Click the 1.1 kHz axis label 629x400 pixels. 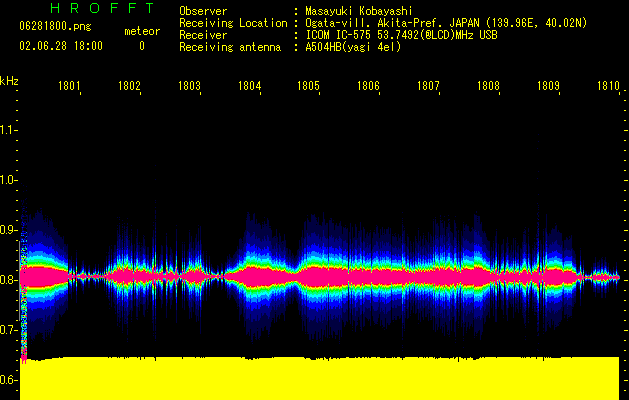tap(8, 130)
